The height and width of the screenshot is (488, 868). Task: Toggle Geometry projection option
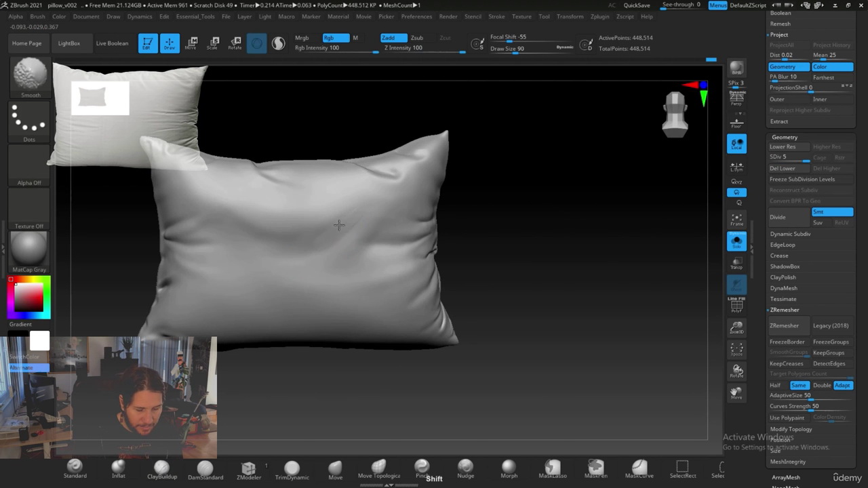pyautogui.click(x=789, y=67)
